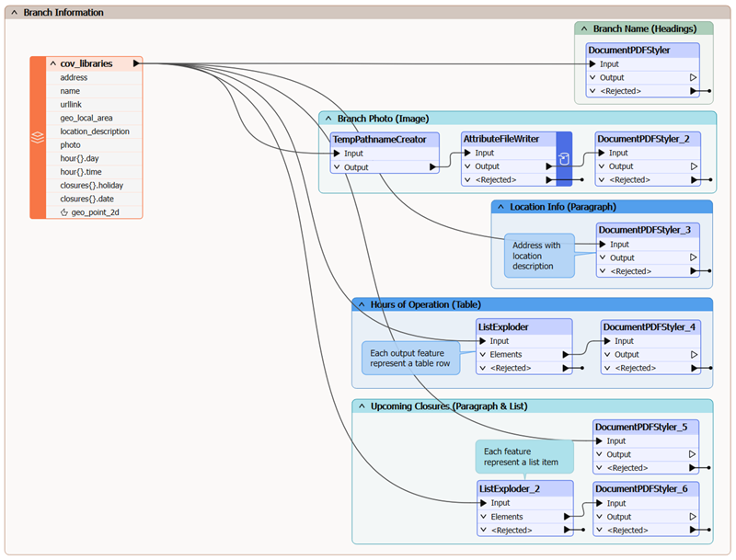Click cov_libraries output port arrow

click(x=136, y=63)
